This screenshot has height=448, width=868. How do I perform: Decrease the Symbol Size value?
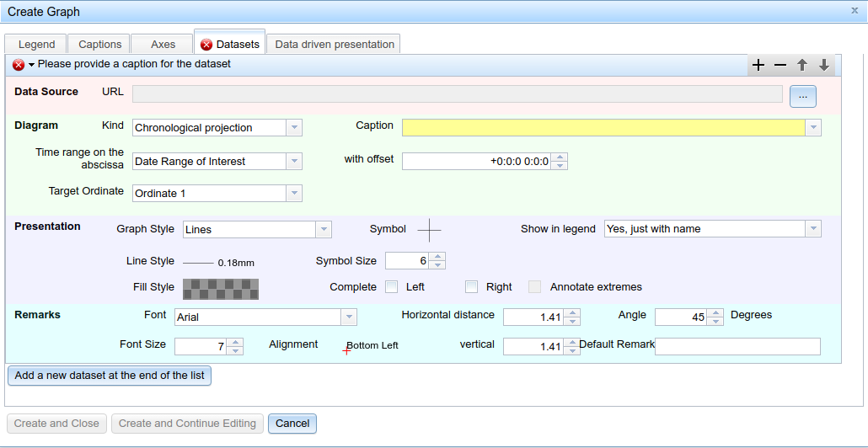(x=437, y=265)
